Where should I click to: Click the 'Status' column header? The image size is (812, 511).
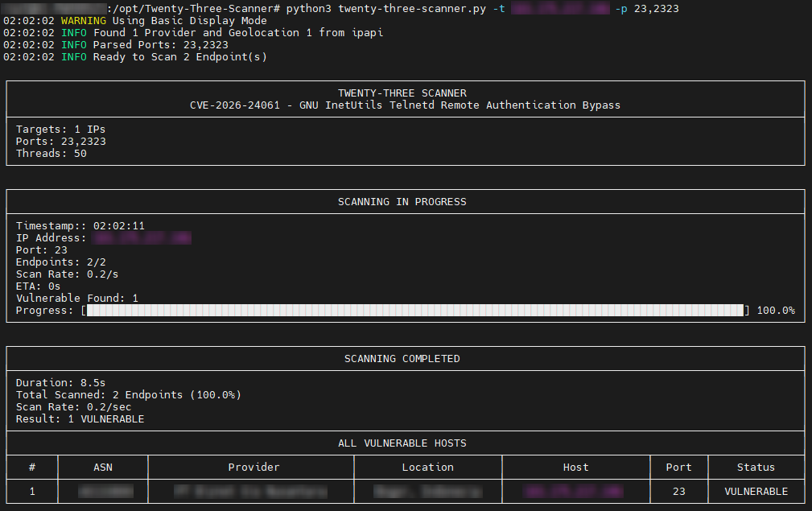tap(756, 468)
